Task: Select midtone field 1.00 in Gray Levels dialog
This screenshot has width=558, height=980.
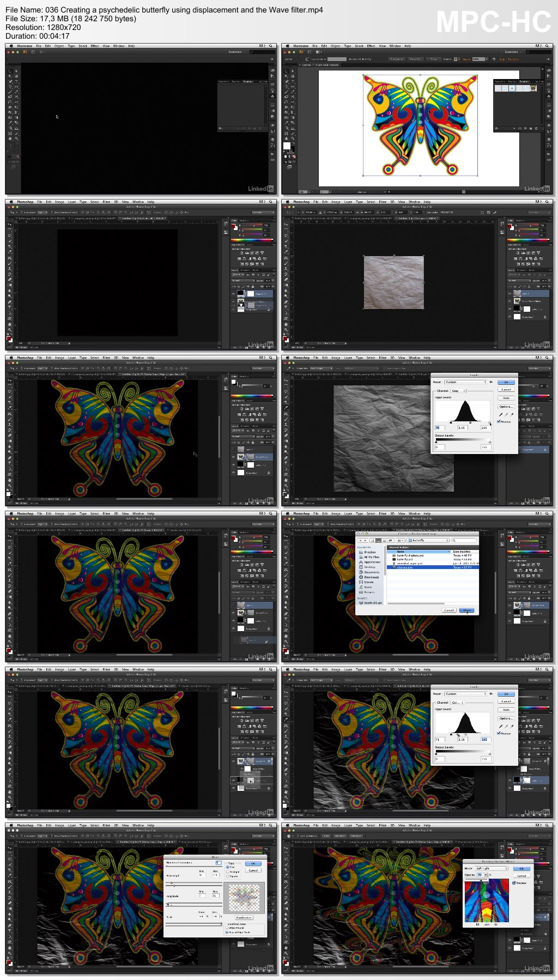Action: [x=463, y=428]
